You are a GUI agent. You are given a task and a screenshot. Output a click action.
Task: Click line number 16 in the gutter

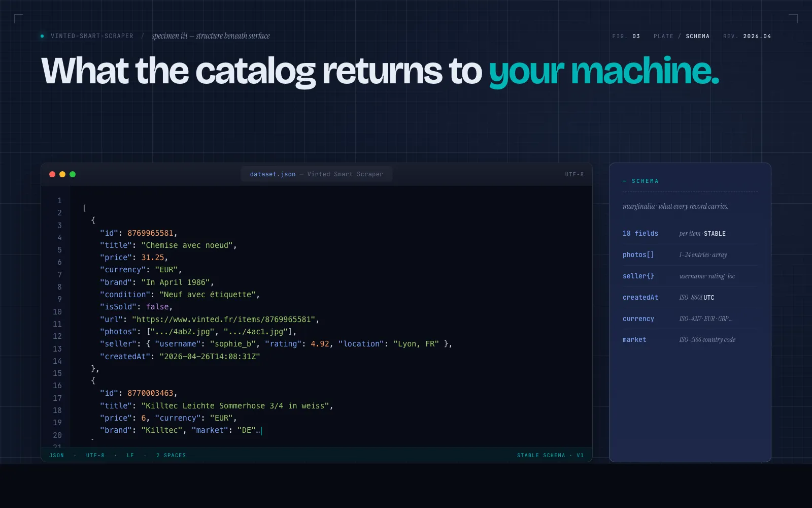(57, 386)
